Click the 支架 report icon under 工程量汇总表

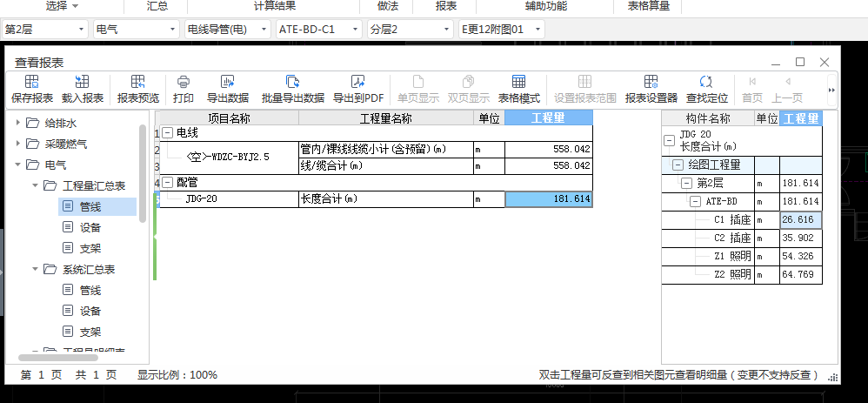click(x=68, y=248)
